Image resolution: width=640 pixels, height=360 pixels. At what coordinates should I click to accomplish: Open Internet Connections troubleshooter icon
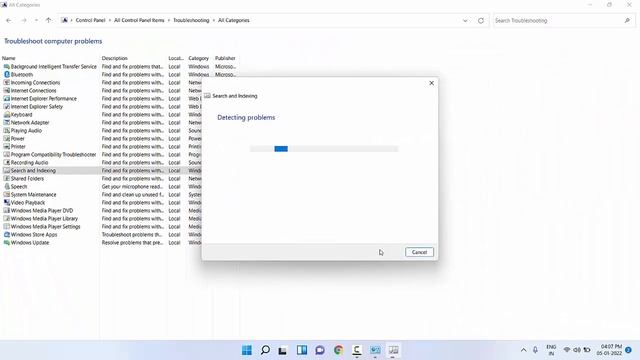coord(7,91)
